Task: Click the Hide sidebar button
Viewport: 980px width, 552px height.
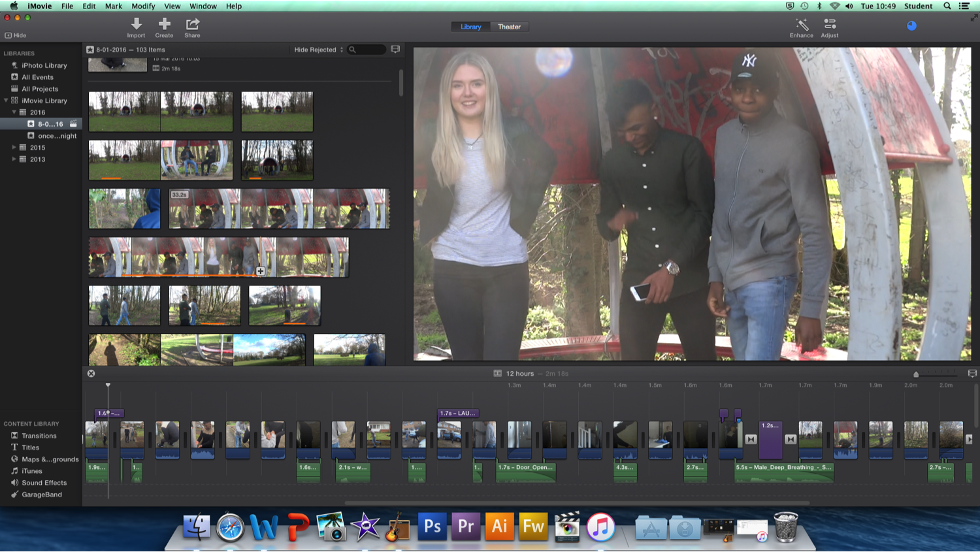Action: 16,35
